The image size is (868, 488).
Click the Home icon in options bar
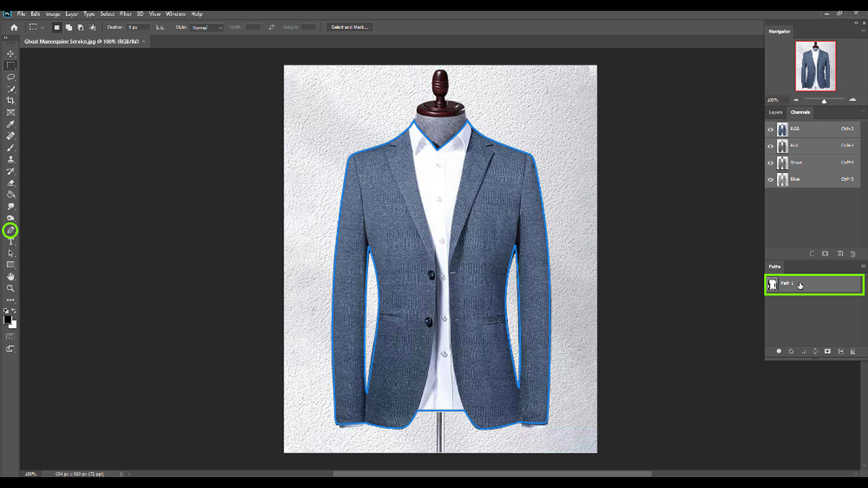pyautogui.click(x=14, y=28)
